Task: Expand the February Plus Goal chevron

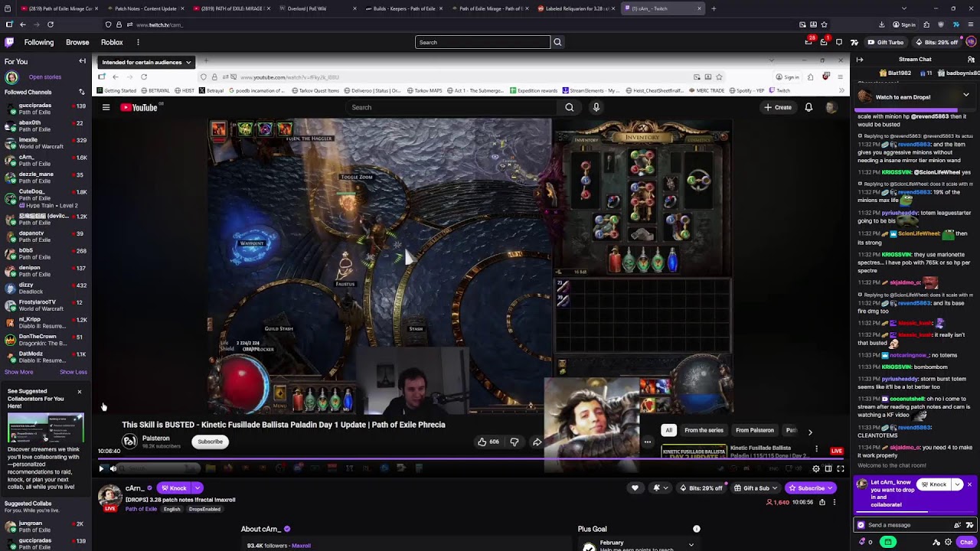Action: [691, 545]
